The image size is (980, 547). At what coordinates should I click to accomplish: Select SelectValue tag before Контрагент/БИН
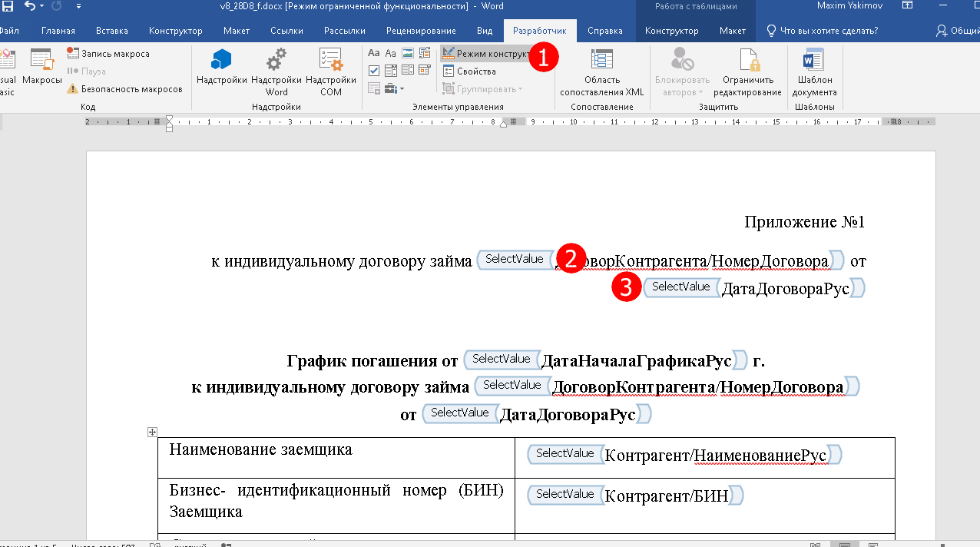564,494
